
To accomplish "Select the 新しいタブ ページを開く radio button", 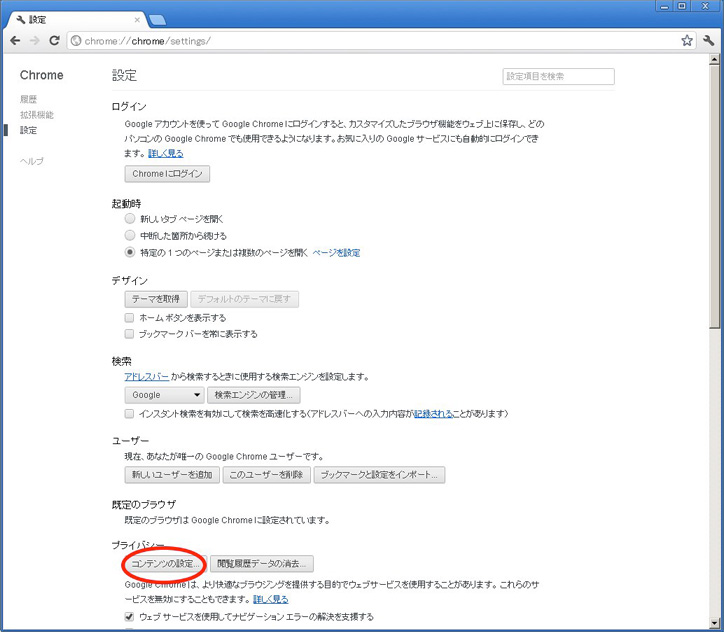I will [x=130, y=218].
